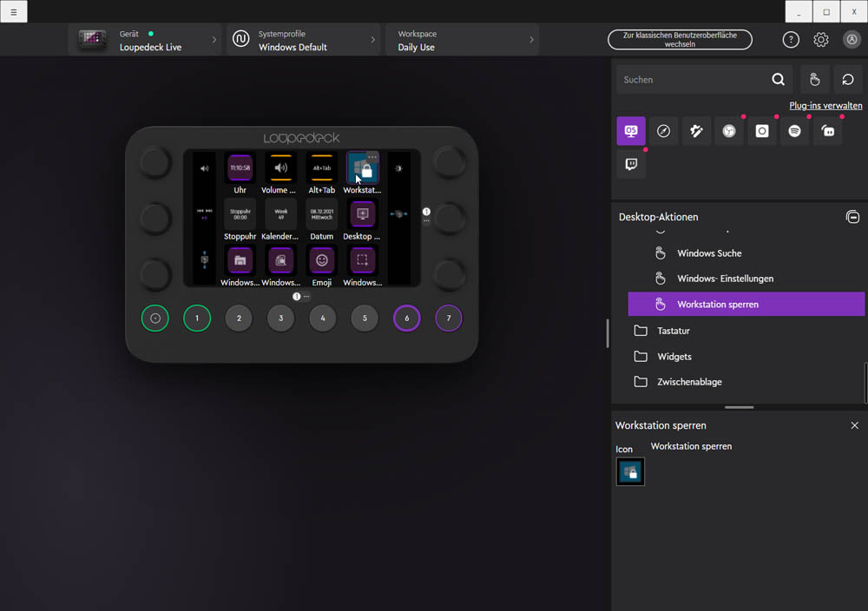Click the Workstation sperren icon thumbnail
The width and height of the screenshot is (868, 611).
click(x=630, y=471)
